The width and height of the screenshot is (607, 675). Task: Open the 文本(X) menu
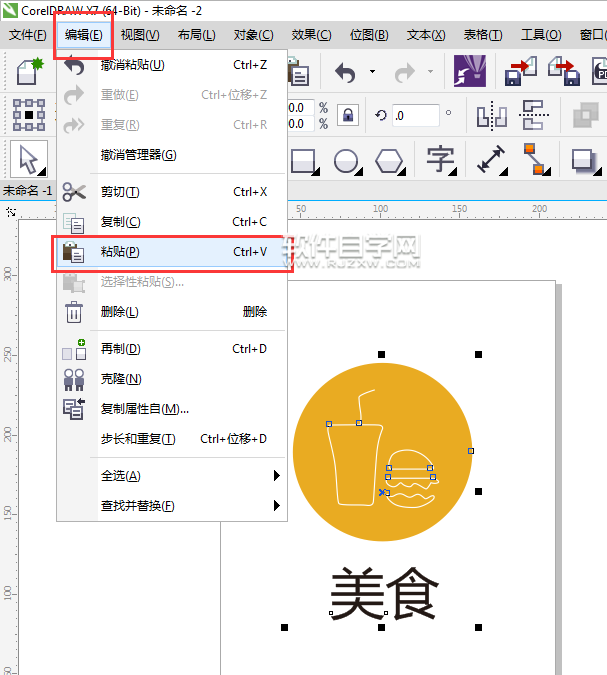tap(426, 34)
